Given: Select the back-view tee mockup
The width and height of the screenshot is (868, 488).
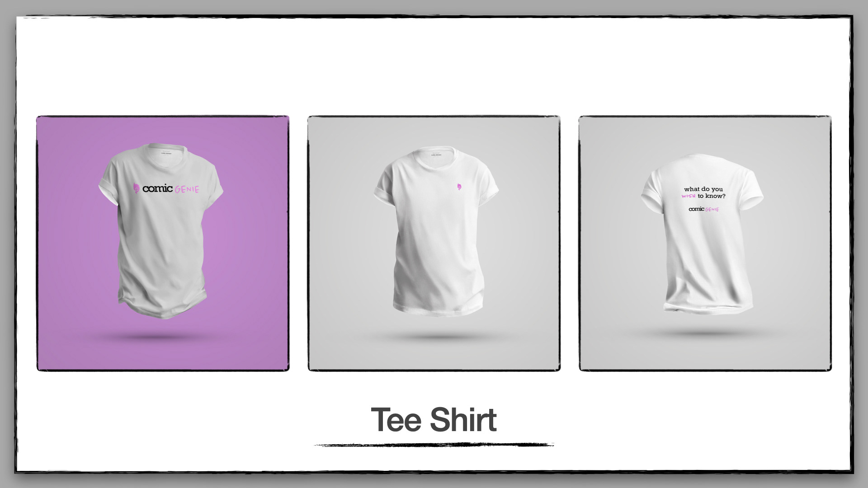Looking at the screenshot, I should click(x=705, y=244).
